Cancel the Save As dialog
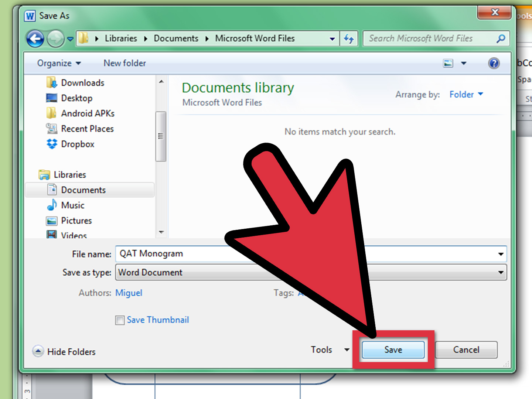532x399 pixels. [x=466, y=350]
